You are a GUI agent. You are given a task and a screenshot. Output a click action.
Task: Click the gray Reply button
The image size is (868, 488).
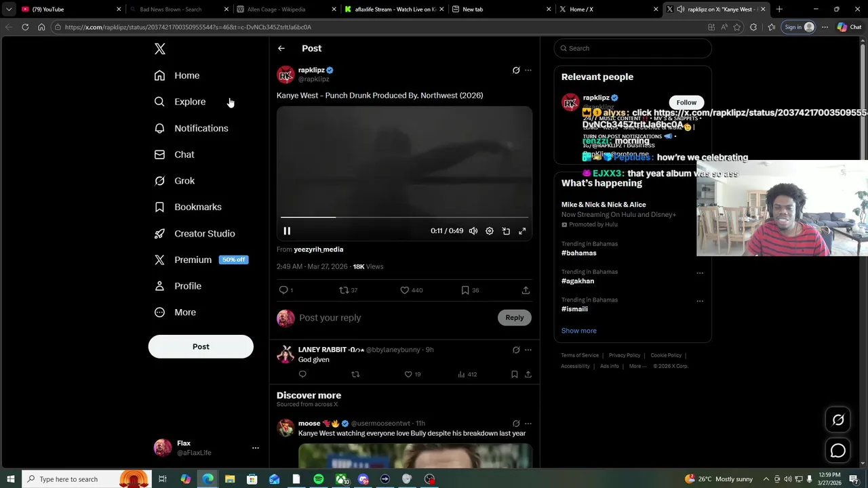(515, 318)
